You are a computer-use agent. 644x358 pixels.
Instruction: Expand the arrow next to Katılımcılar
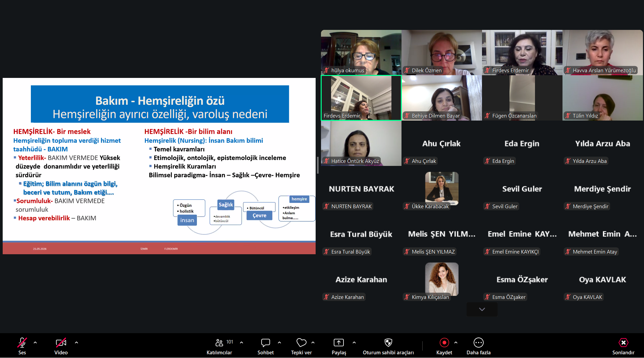coord(241,343)
